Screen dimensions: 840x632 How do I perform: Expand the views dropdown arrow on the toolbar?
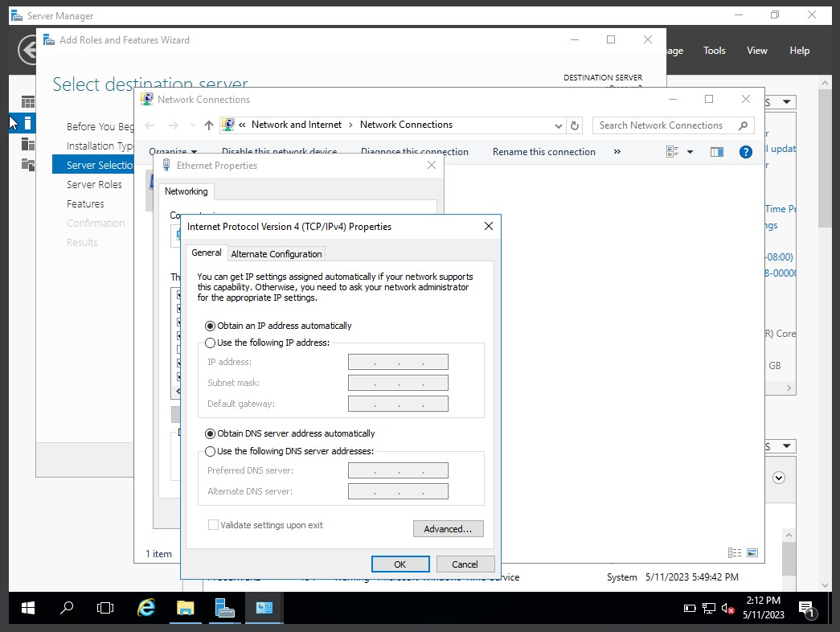[x=689, y=152]
